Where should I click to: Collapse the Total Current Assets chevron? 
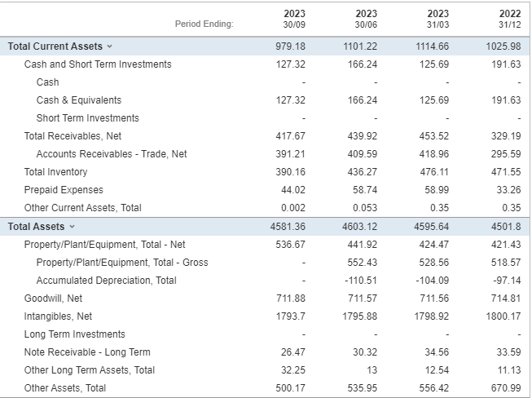109,46
